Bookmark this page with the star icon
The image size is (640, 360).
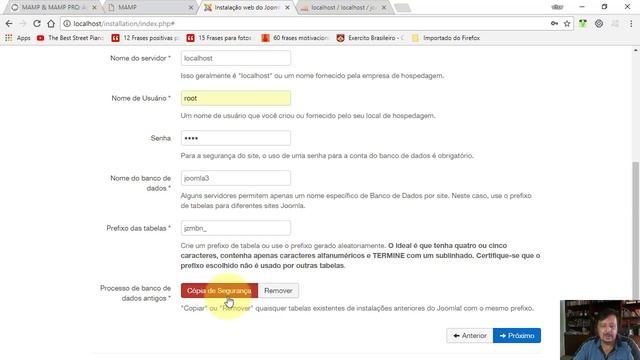pyautogui.click(x=567, y=24)
